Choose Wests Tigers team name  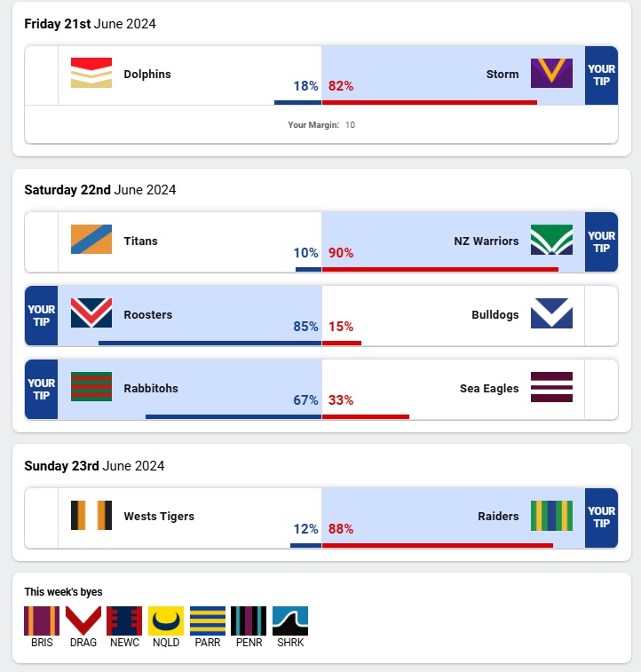coord(159,516)
